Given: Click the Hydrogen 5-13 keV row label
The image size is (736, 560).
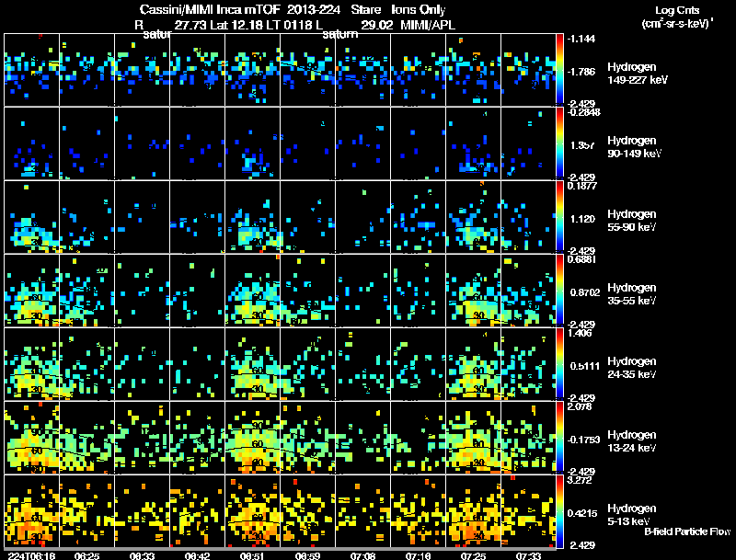Looking at the screenshot, I should (632, 515).
